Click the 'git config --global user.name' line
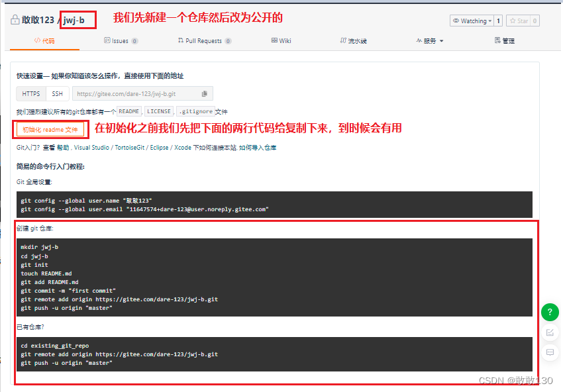563x392 pixels. click(x=86, y=201)
